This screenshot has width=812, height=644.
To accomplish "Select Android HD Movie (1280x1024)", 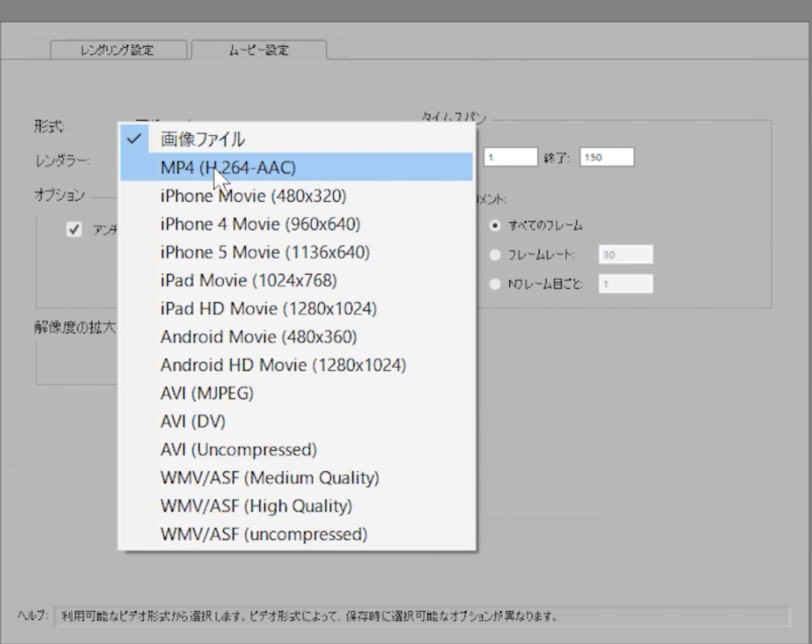I will (x=283, y=365).
